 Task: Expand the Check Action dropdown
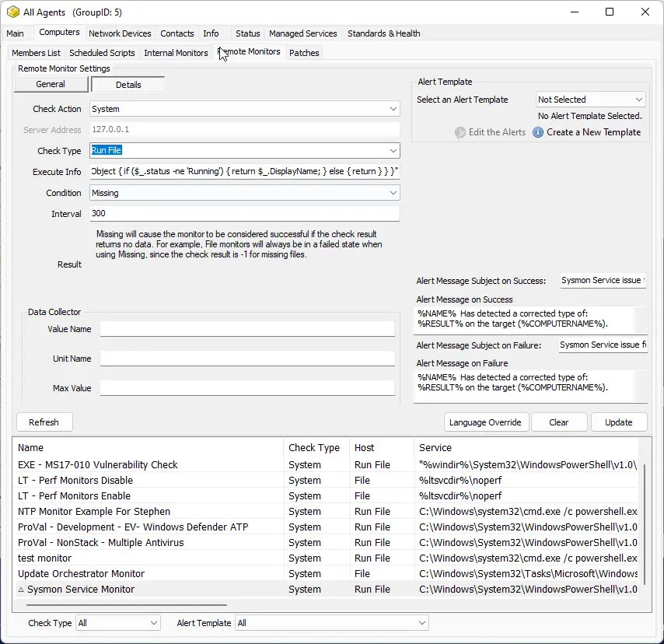coord(393,109)
